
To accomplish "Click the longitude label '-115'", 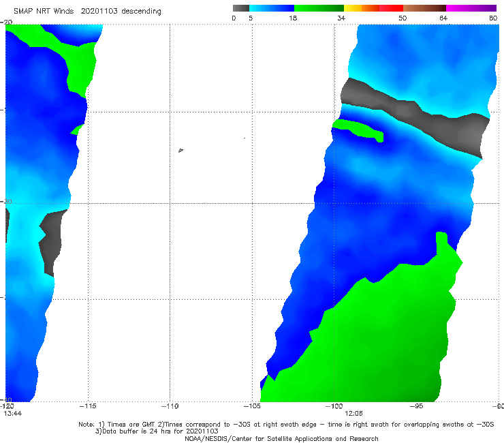I will (x=88, y=406).
